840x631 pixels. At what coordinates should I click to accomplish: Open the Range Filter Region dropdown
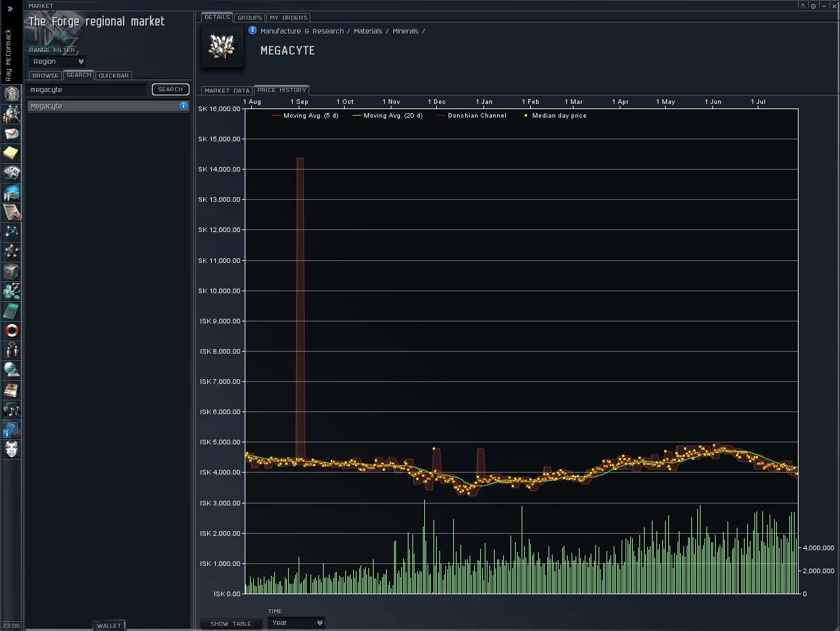[58, 61]
